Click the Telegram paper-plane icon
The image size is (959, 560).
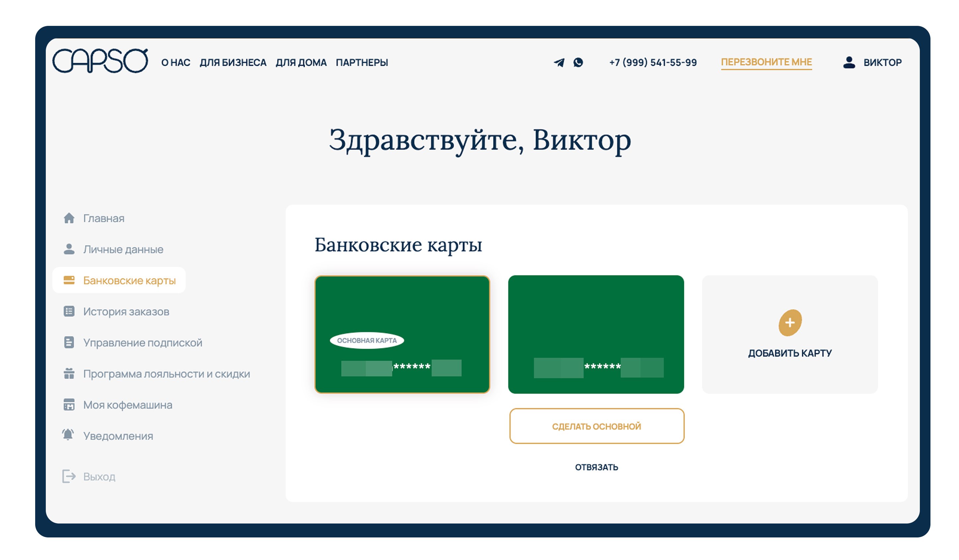[559, 62]
